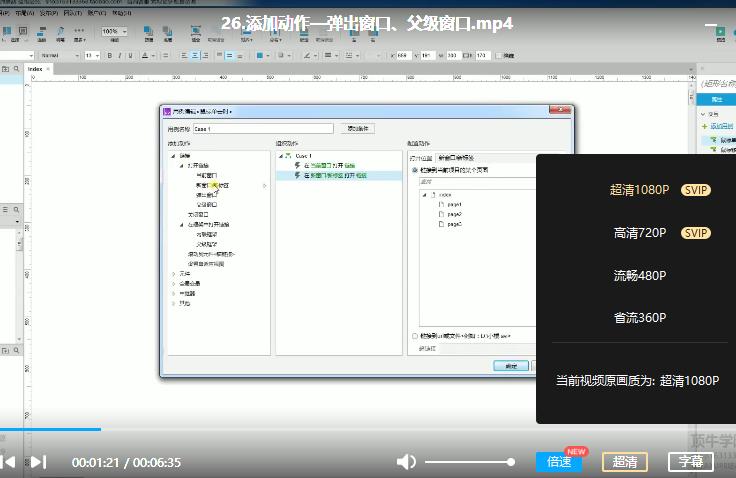The height and width of the screenshot is (478, 736).
Task: Mute the video volume speaker icon
Action: pos(406,462)
